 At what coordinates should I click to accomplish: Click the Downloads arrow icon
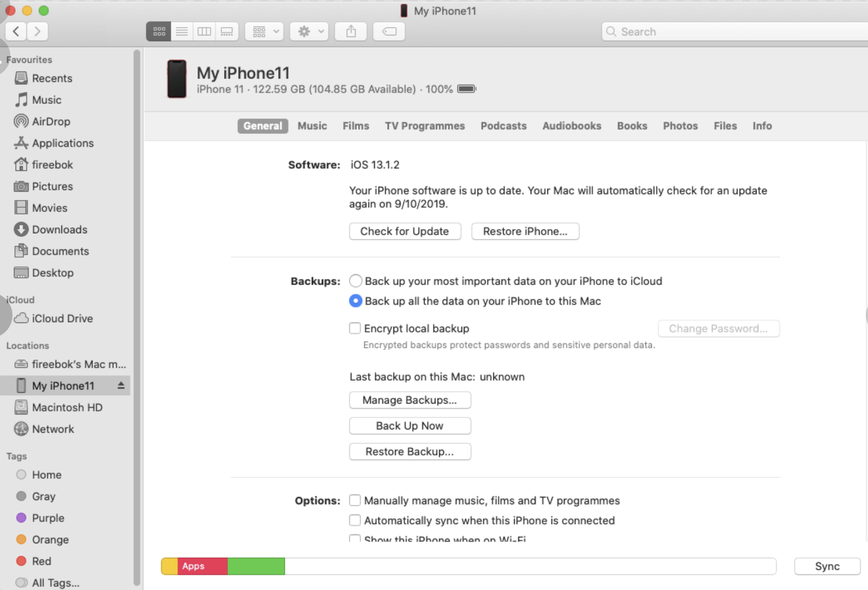(x=21, y=230)
